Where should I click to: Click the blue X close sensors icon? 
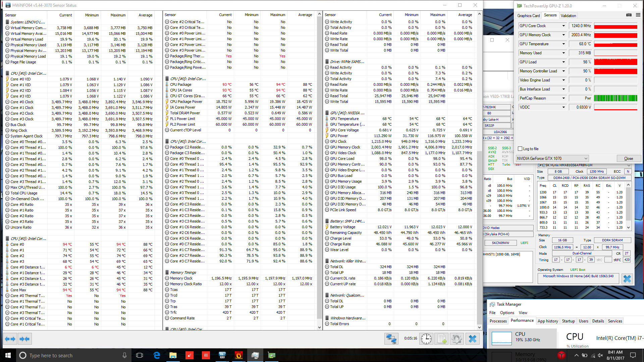pyautogui.click(x=472, y=339)
